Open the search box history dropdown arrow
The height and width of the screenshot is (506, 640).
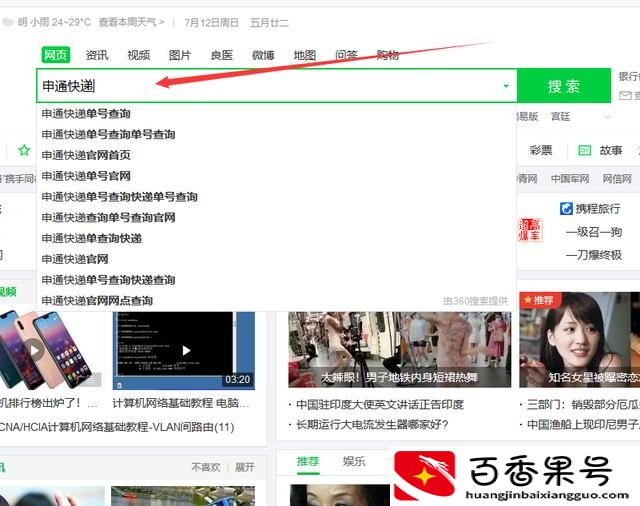click(506, 86)
